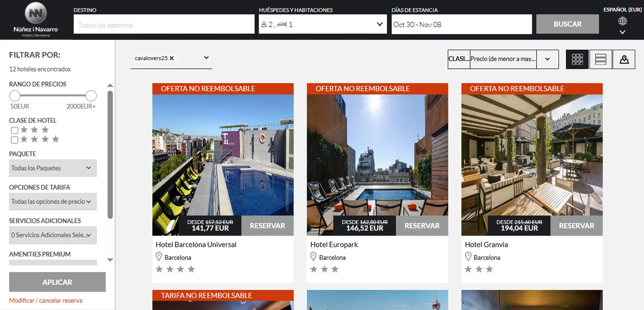Focus the Destino search field
The image size is (644, 310).
pos(164,24)
